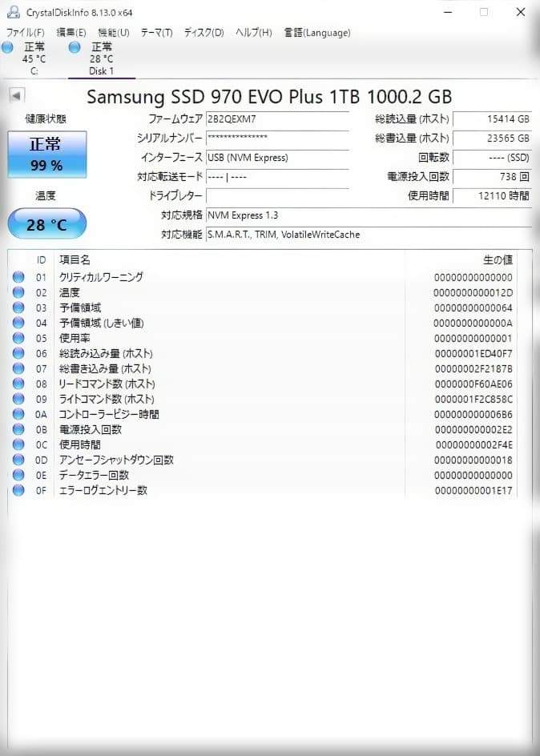Click status orb for 0A コントローラービジー時間
540x756 pixels.
click(18, 414)
